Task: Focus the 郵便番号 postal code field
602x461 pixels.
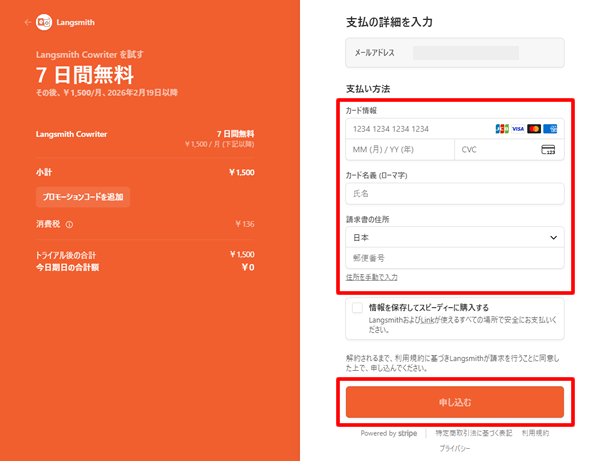Action: 455,258
